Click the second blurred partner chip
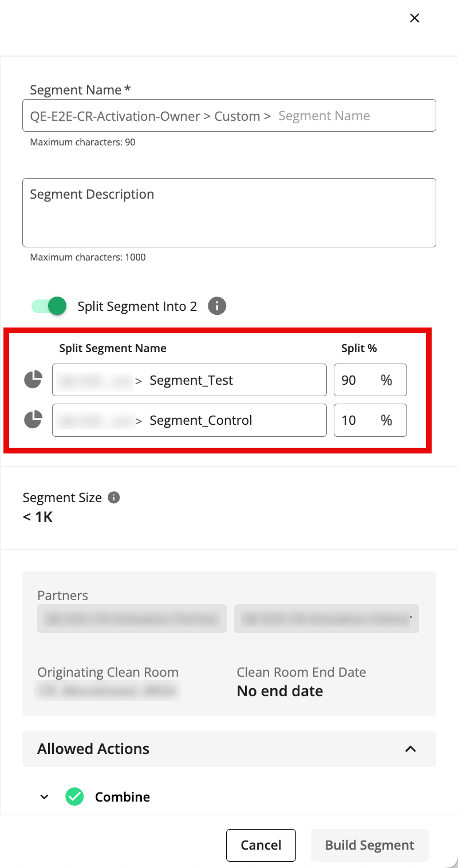This screenshot has height=868, width=458. [326, 618]
